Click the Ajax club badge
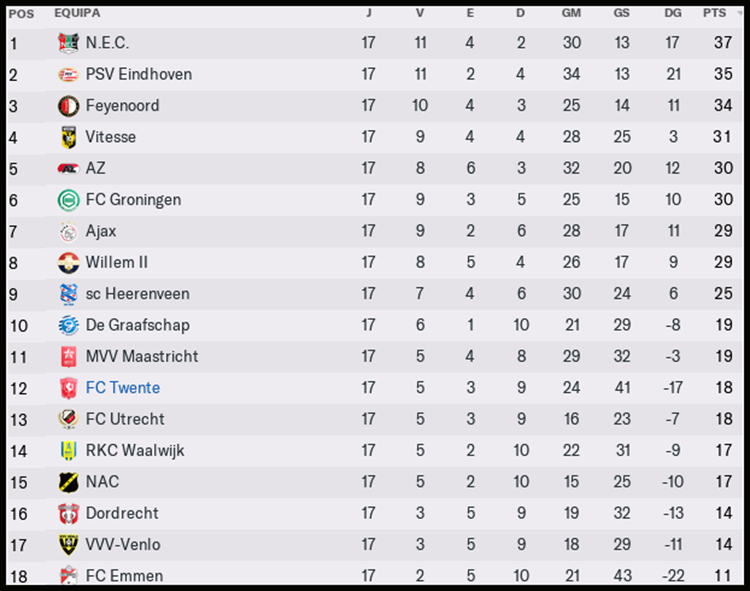The width and height of the screenshot is (750, 591). coord(68,231)
